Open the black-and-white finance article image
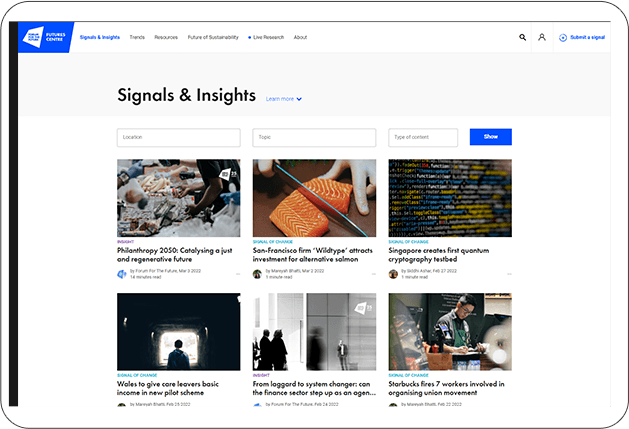This screenshot has height=429, width=629. coord(314,331)
